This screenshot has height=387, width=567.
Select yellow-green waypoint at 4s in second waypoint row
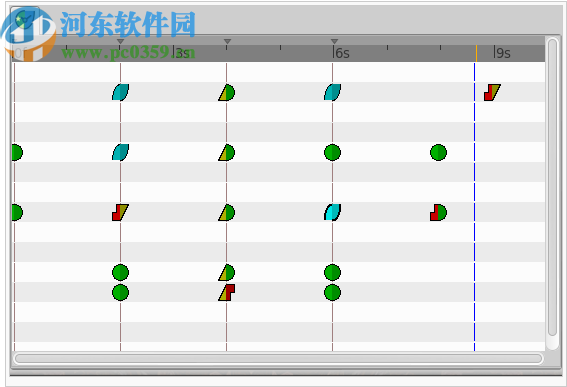click(x=226, y=152)
